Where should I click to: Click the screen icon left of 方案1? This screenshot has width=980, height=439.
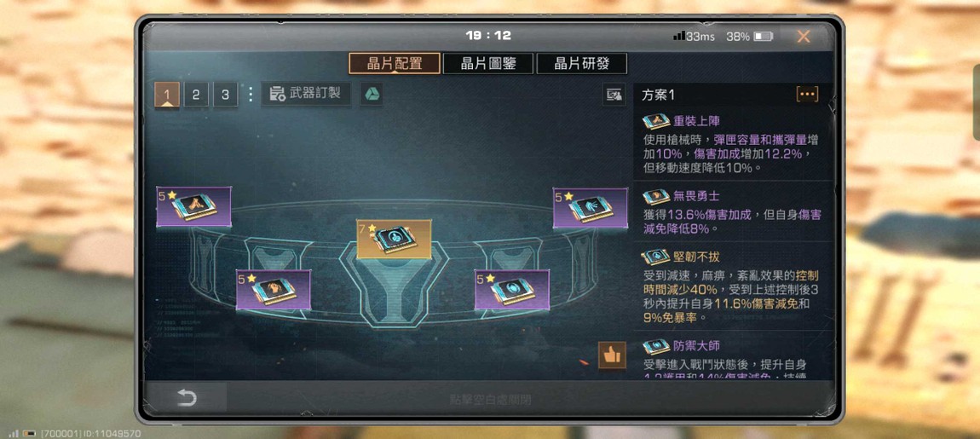(x=614, y=95)
